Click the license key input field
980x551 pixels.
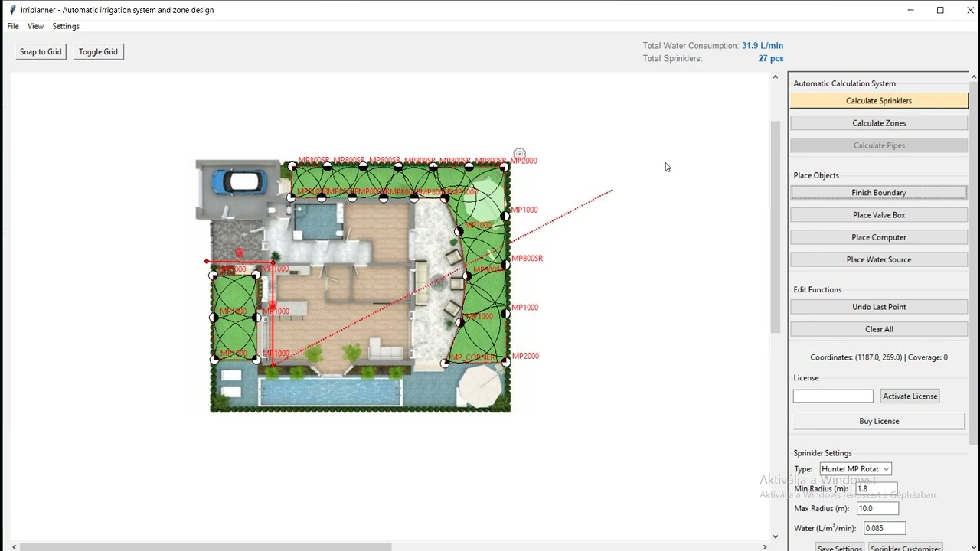point(833,396)
